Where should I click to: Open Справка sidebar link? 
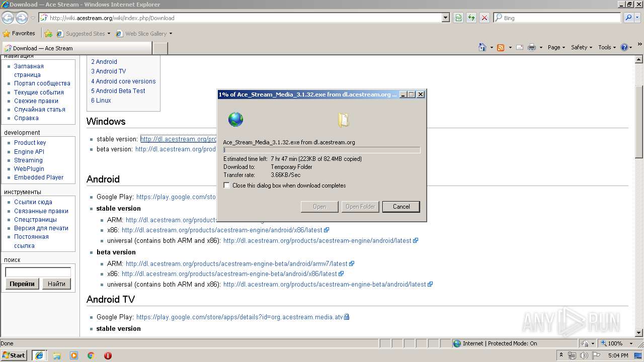(x=26, y=118)
